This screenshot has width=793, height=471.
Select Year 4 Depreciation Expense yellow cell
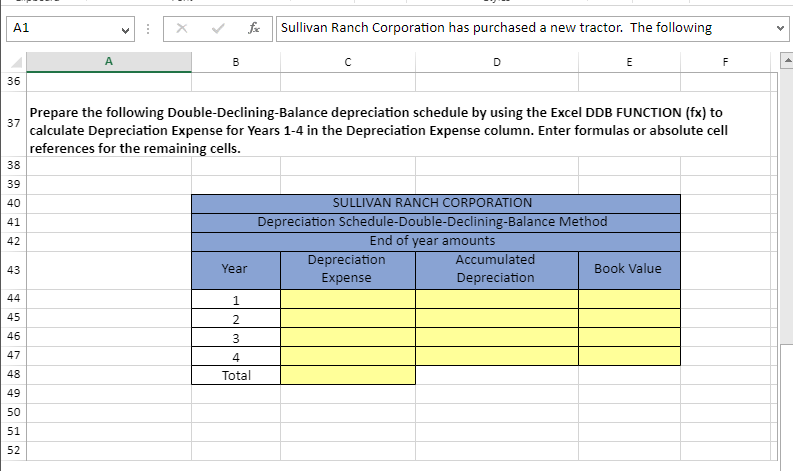click(x=348, y=356)
